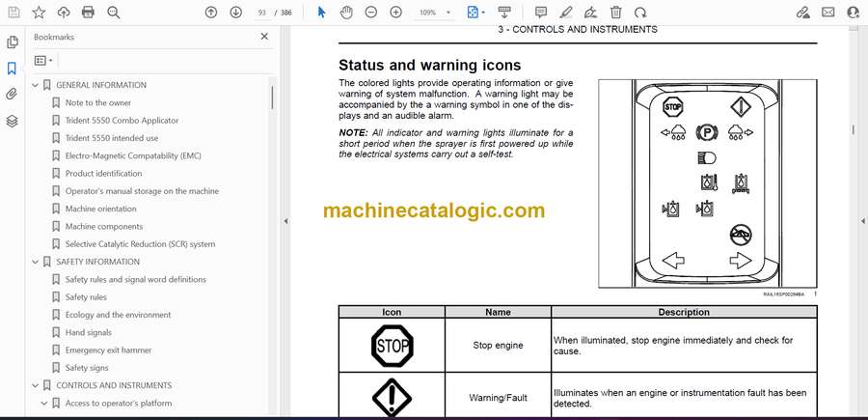Activate the Hand pan tool
Image resolution: width=868 pixels, height=420 pixels.
click(346, 13)
